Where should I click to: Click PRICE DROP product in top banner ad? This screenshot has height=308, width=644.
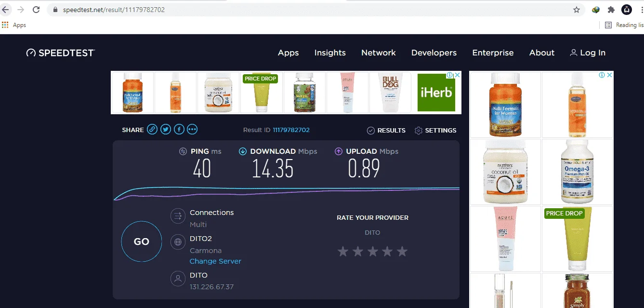point(261,93)
